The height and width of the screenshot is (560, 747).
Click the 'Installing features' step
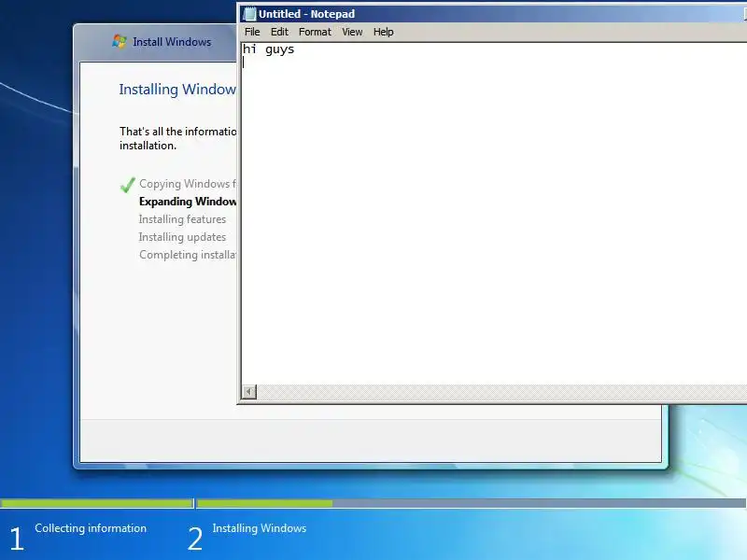182,219
